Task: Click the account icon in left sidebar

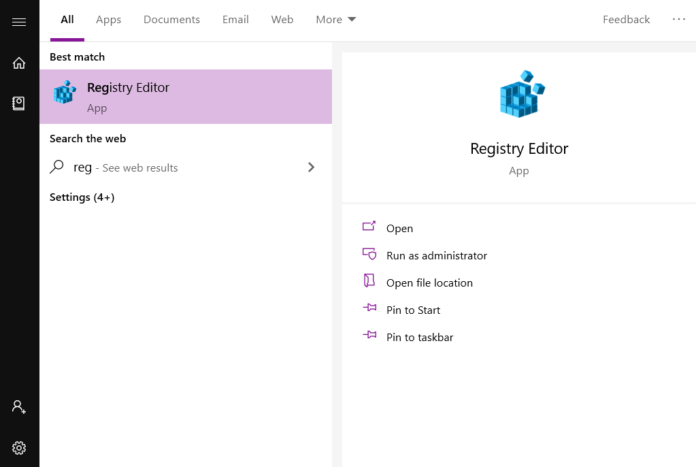Action: [x=19, y=407]
